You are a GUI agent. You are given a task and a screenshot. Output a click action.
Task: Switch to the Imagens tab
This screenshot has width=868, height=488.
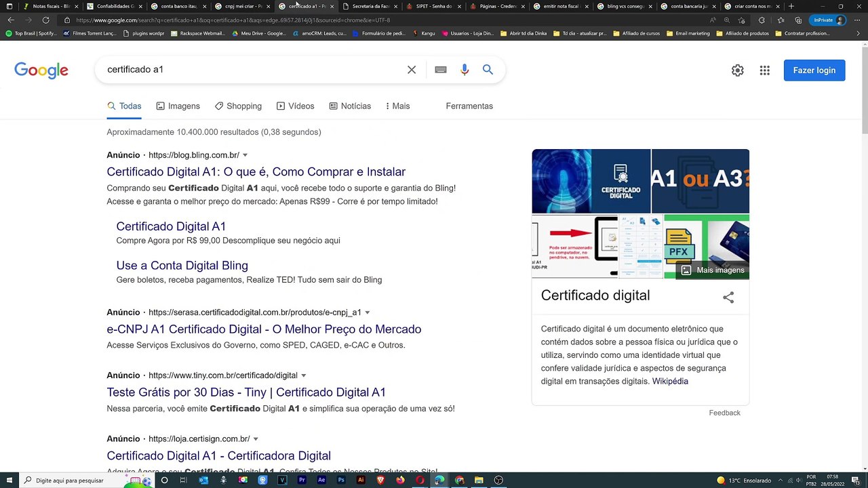178,106
